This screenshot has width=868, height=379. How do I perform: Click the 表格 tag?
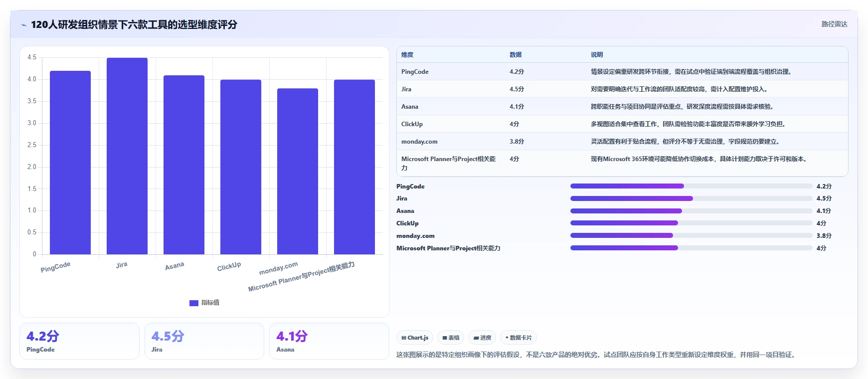click(451, 338)
